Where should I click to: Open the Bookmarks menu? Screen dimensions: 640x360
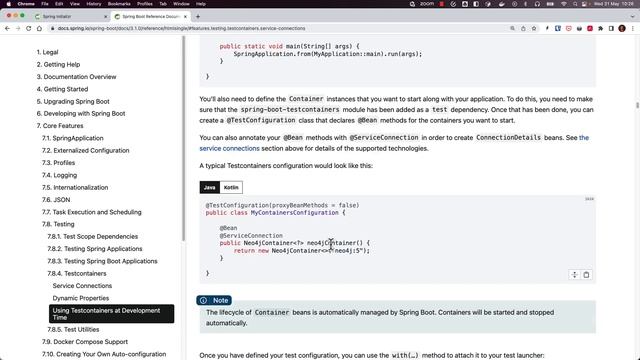[119, 4]
